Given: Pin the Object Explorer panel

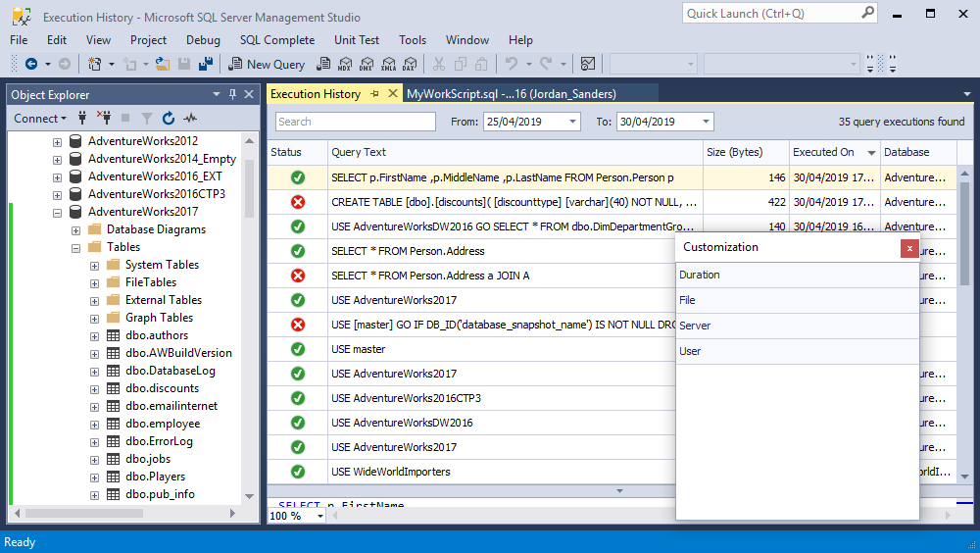Looking at the screenshot, I should pyautogui.click(x=232, y=94).
